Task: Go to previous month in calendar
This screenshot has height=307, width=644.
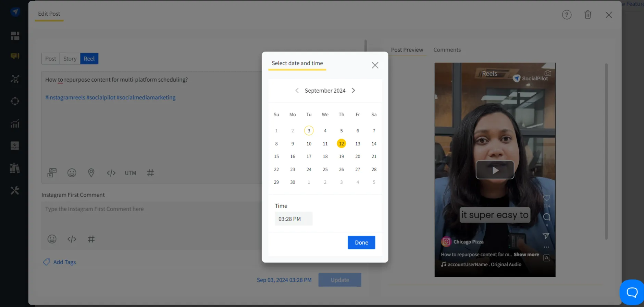Action: coord(297,91)
